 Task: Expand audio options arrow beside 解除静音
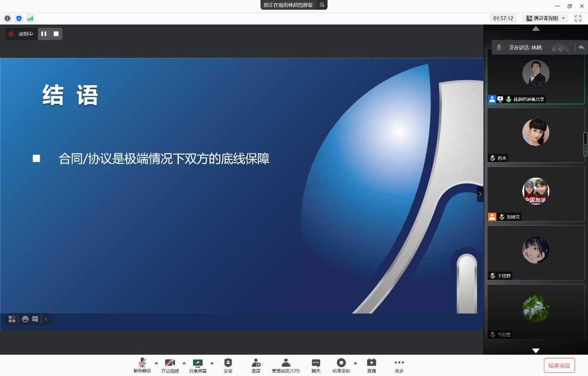156,363
